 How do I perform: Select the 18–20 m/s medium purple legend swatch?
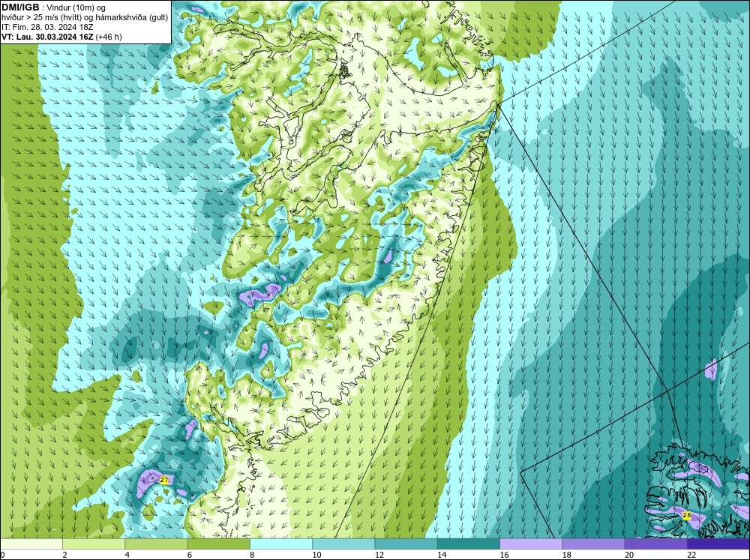coord(593,544)
